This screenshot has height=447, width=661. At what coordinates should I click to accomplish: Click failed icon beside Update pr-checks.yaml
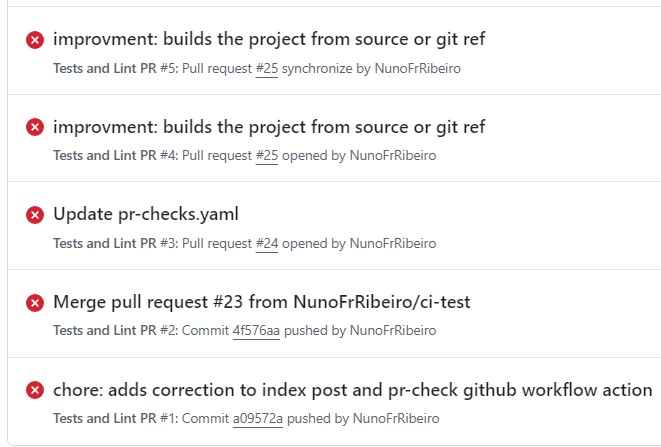pos(35,214)
